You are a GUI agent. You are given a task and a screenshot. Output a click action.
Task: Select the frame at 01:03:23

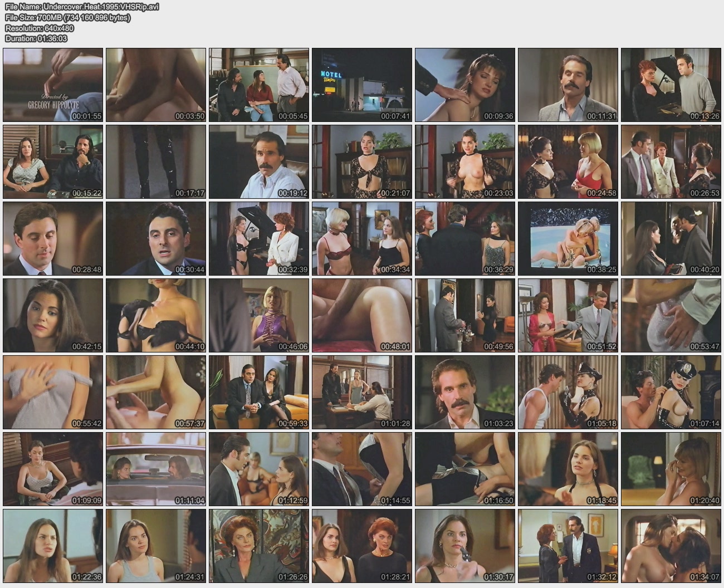tap(465, 392)
